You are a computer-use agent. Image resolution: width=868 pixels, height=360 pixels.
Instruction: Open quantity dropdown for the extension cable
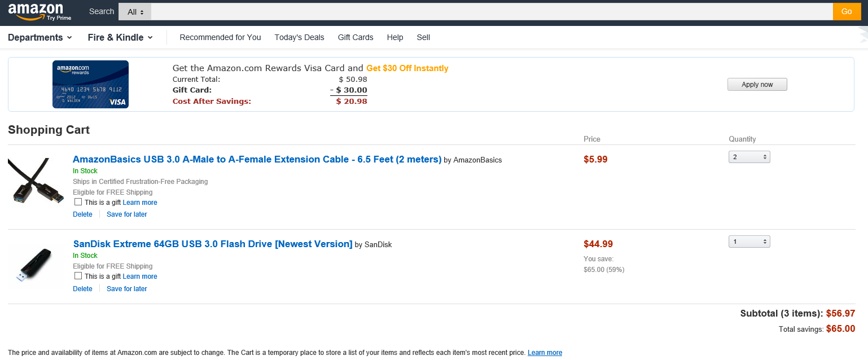(749, 157)
